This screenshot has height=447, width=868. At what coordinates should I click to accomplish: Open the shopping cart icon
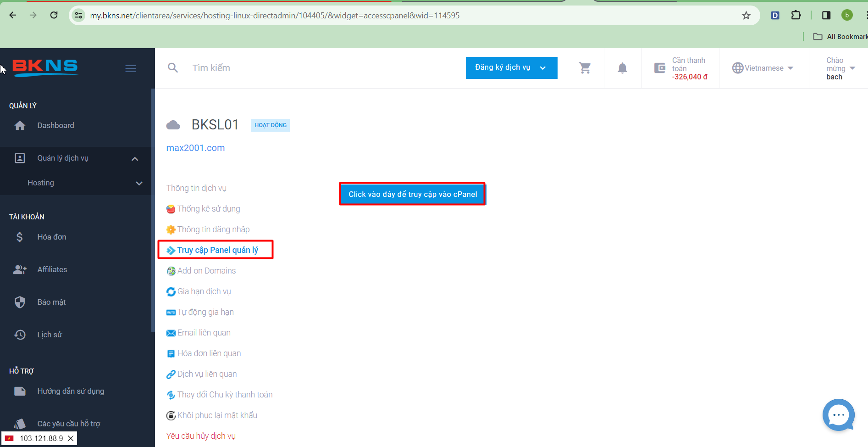point(585,68)
